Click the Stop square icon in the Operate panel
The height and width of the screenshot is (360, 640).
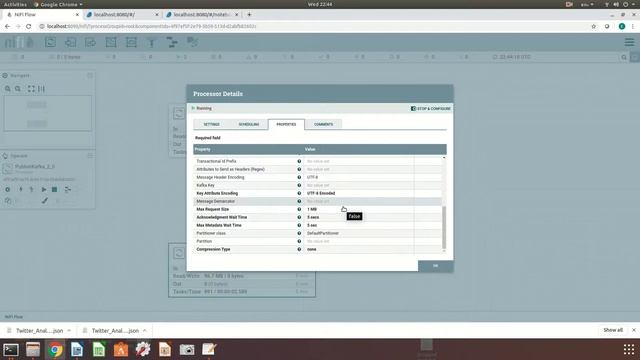(x=54, y=189)
